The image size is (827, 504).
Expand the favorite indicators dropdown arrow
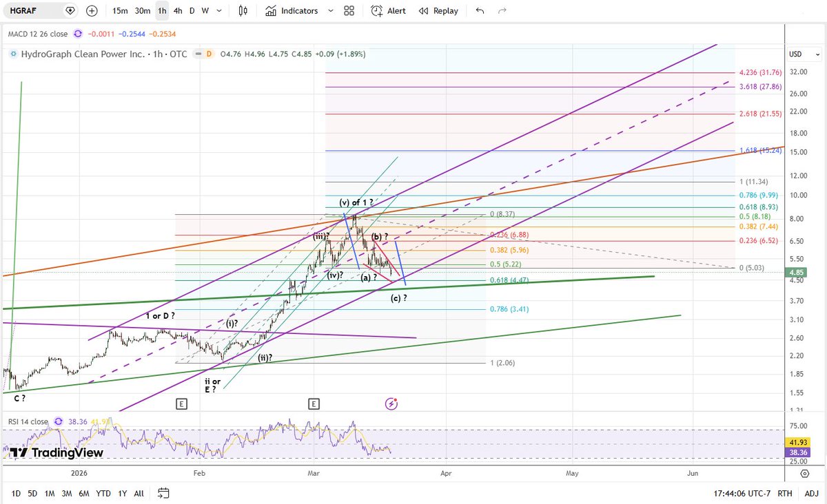click(330, 11)
